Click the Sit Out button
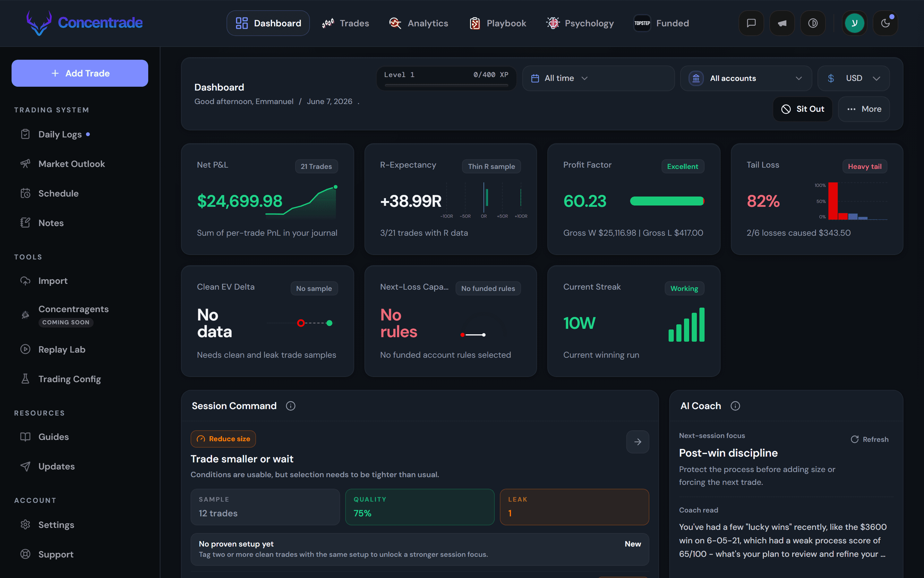The height and width of the screenshot is (578, 924). (x=803, y=109)
